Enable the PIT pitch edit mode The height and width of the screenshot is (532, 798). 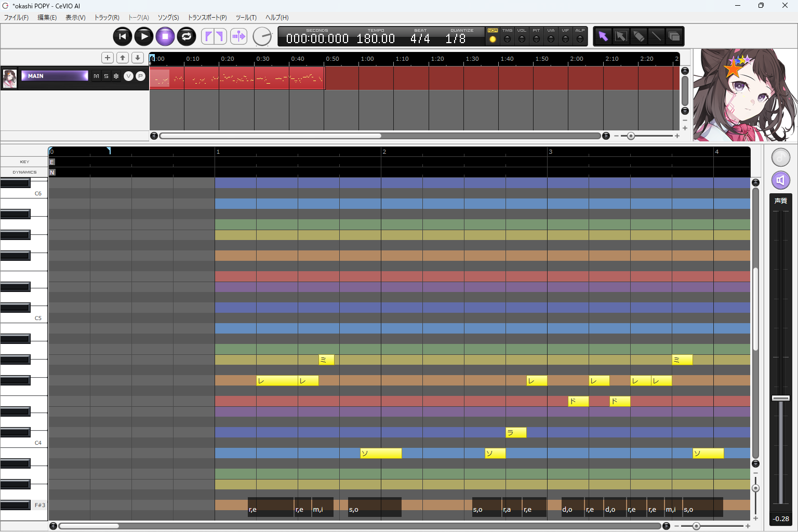point(536,39)
